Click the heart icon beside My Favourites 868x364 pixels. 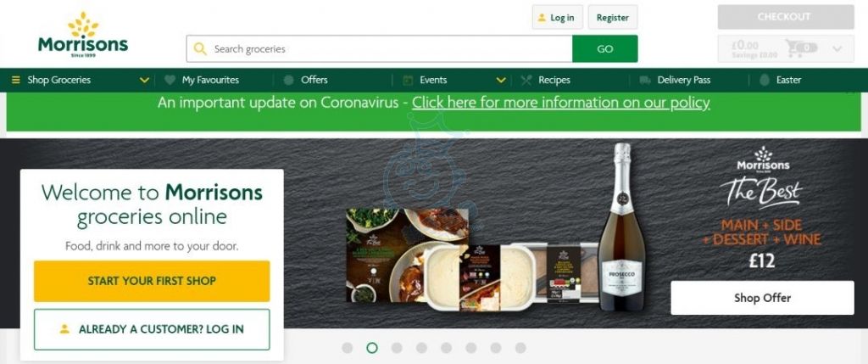pos(170,80)
